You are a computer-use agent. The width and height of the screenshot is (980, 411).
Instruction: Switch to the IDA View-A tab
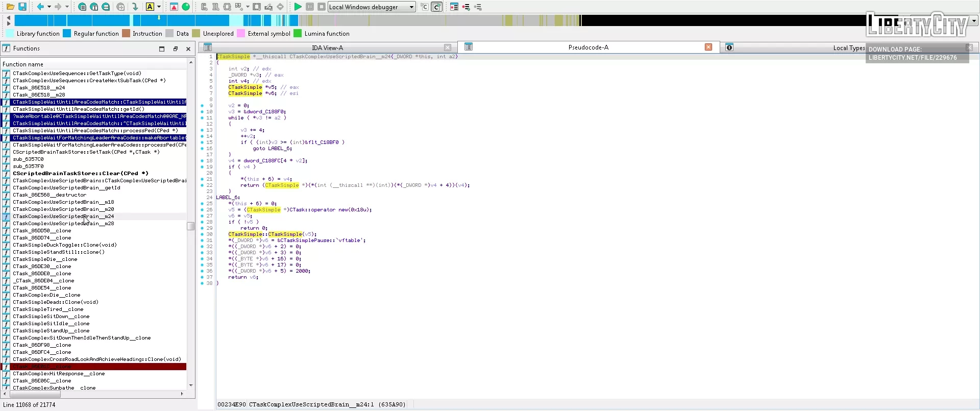[x=327, y=47]
